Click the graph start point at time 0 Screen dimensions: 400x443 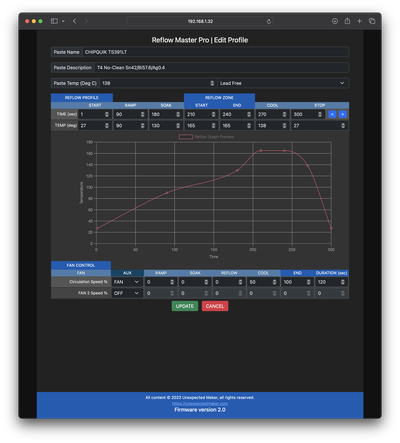pos(97,228)
